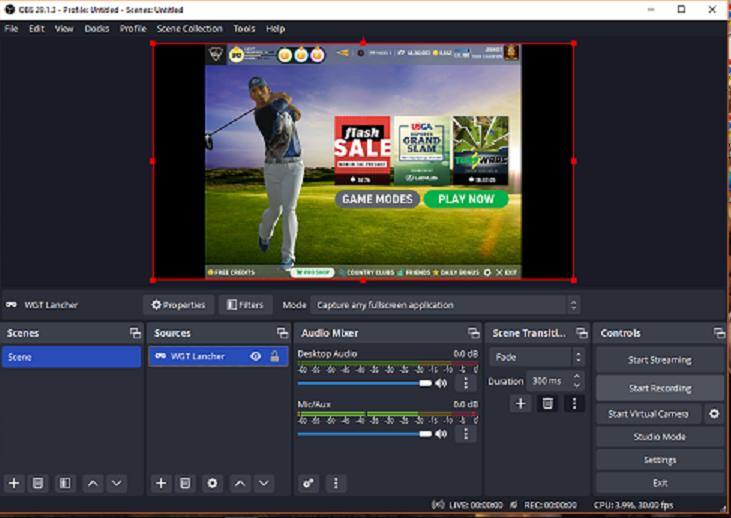Open Settings from Controls
731x518 pixels.
click(660, 460)
